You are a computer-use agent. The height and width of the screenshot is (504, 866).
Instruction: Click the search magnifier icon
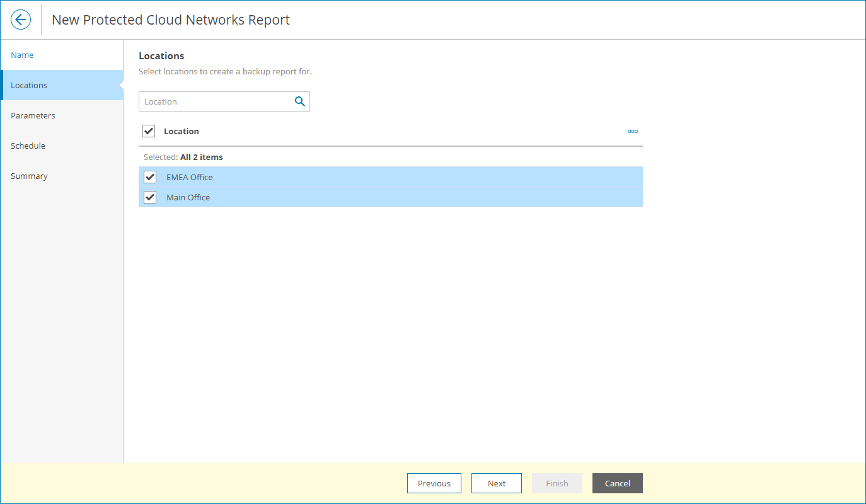[x=300, y=101]
